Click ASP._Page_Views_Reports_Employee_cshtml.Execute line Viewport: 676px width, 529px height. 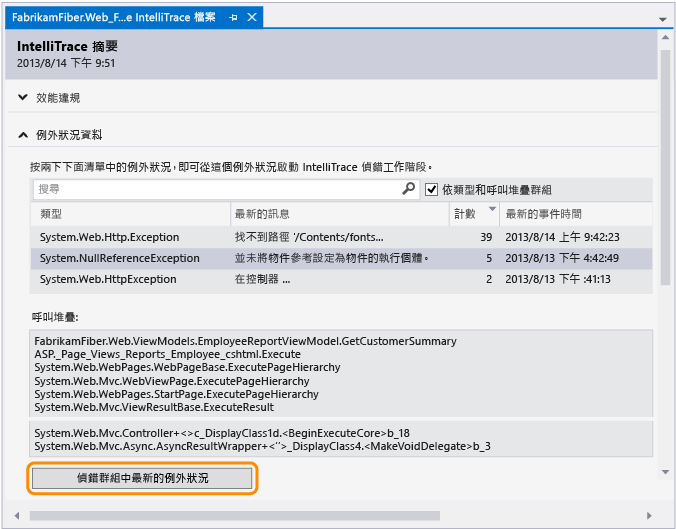point(167,354)
